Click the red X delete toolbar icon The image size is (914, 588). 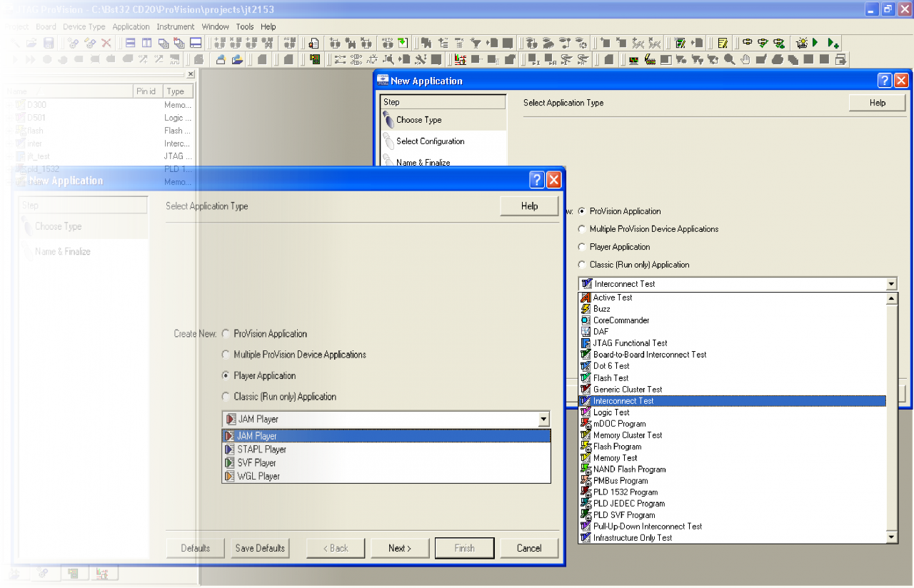106,43
